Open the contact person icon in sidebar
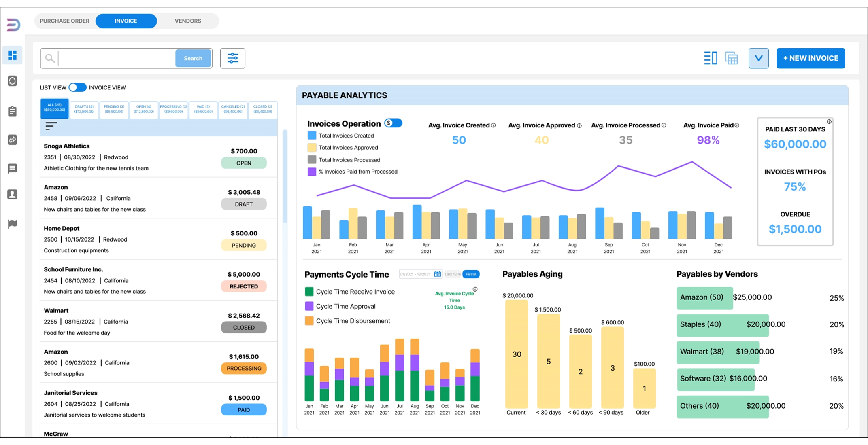 click(x=13, y=195)
